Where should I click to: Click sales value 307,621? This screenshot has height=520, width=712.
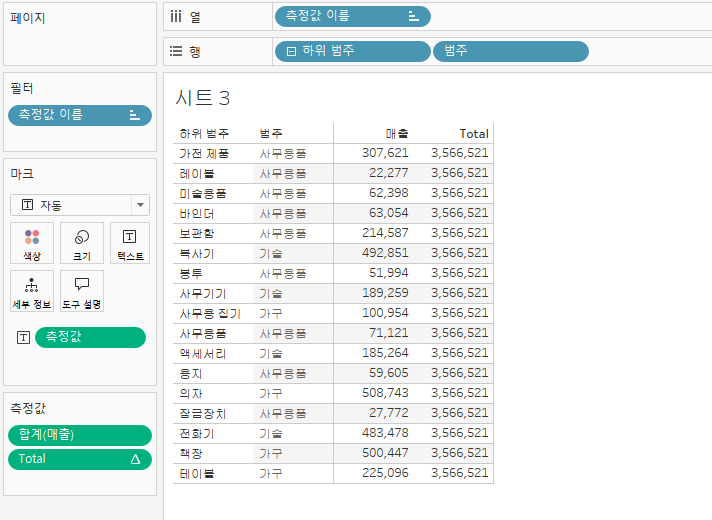tap(385, 153)
